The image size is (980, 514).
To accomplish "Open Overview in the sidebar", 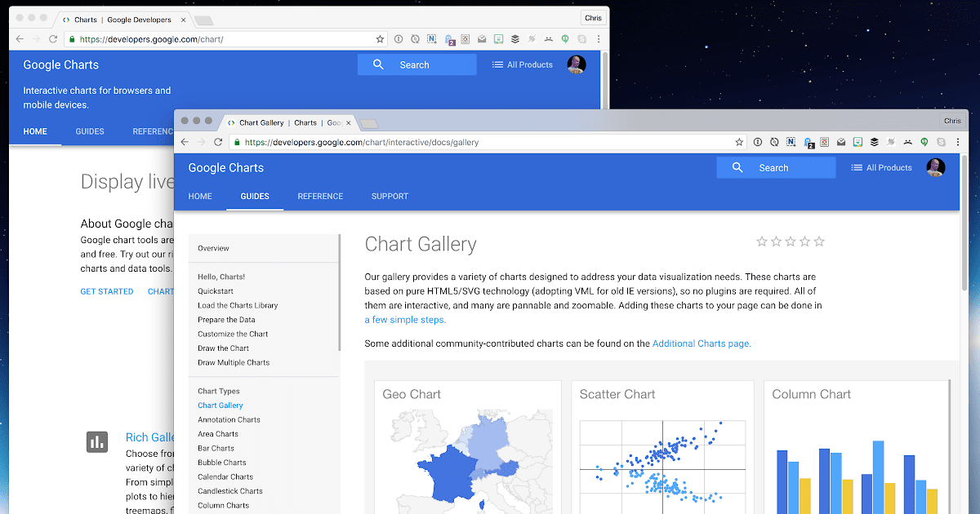I will (213, 248).
